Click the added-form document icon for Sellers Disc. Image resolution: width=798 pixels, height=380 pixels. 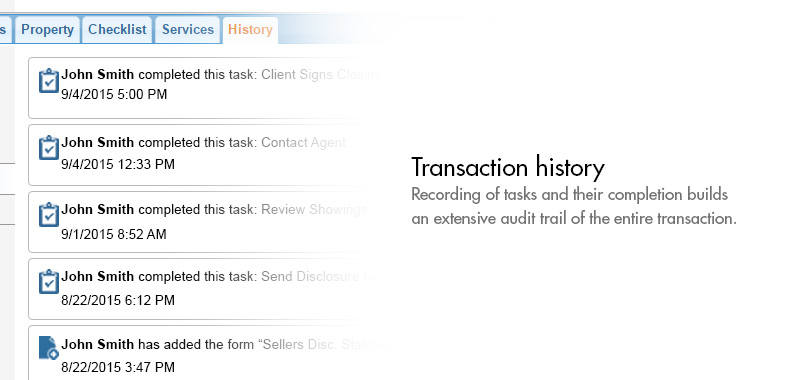tap(49, 348)
